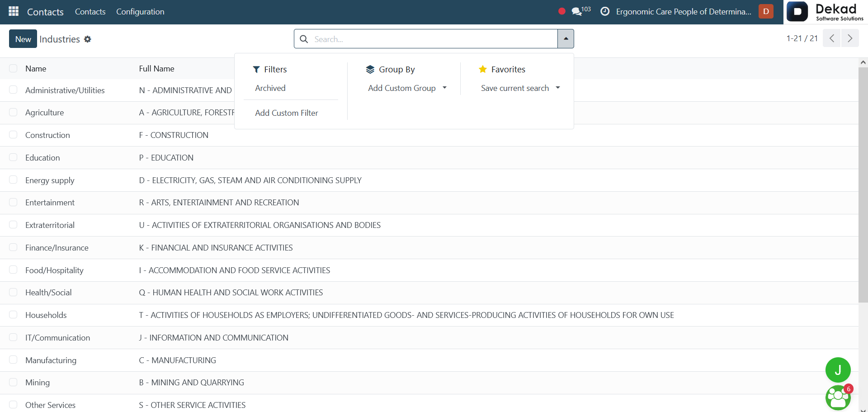Click 'B - MINING AND QUARRYING' cell

point(191,383)
